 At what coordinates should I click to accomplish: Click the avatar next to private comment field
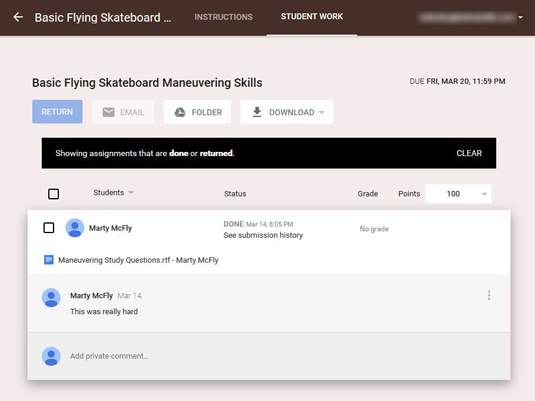coord(51,356)
